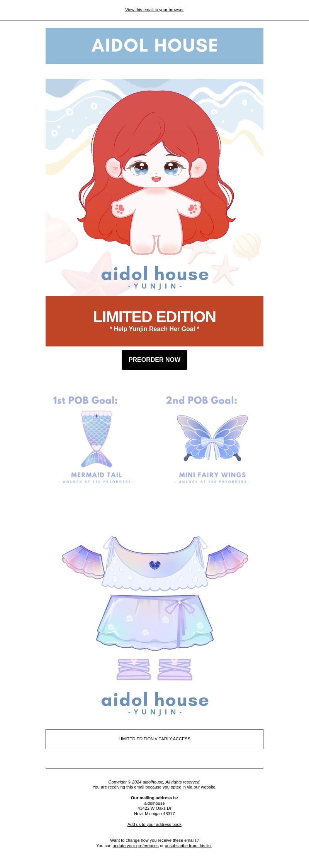The width and height of the screenshot is (309, 868).
Task: Click the AIDOL HOUSE header banner
Action: click(154, 46)
